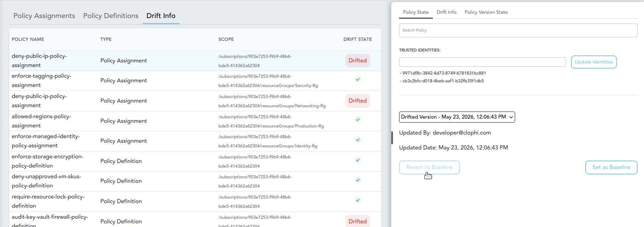Screen dimensions: 644x227
Task: Open the Policy Assignments tab
Action: click(44, 16)
